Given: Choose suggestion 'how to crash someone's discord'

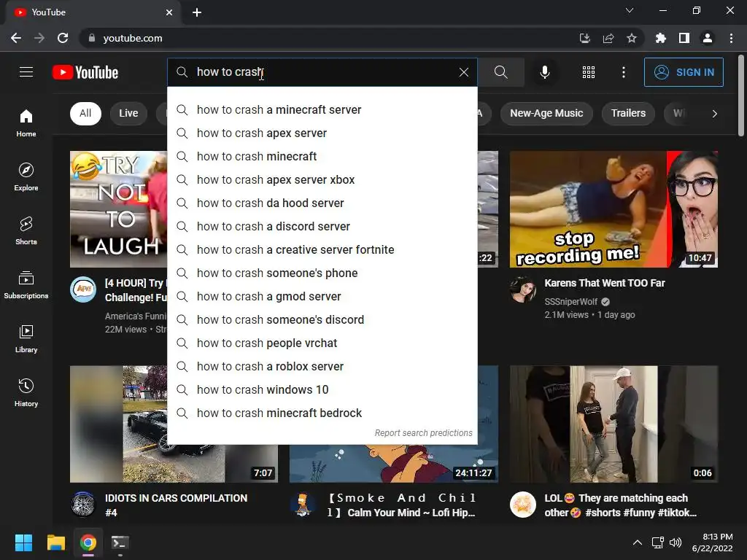Looking at the screenshot, I should pyautogui.click(x=322, y=319).
